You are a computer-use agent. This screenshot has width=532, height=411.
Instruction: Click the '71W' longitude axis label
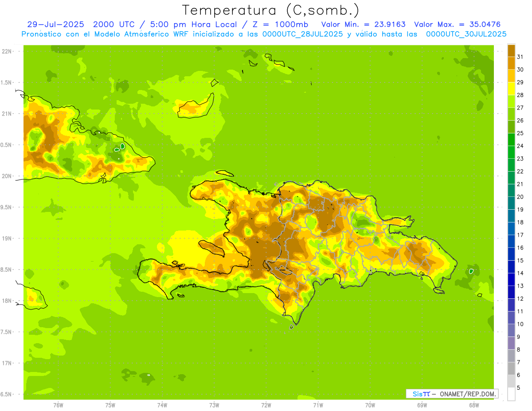pyautogui.click(x=318, y=405)
